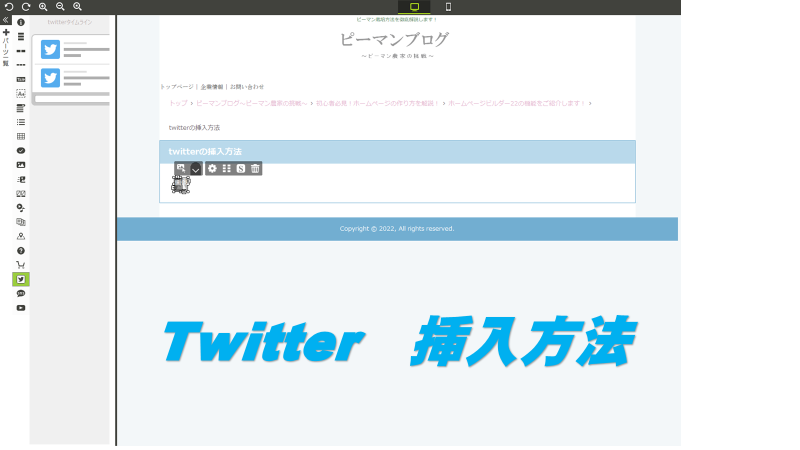Switch to desktop preview mode
The height and width of the screenshot is (450, 800).
(x=414, y=7)
